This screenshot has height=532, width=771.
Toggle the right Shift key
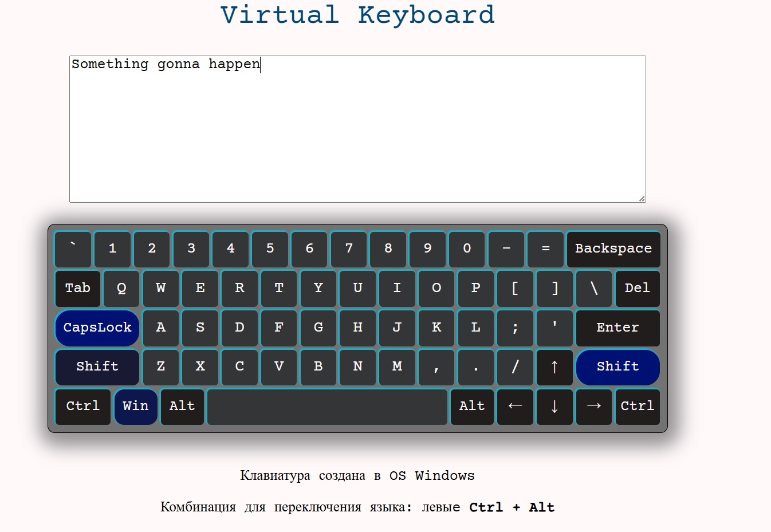[x=617, y=367]
